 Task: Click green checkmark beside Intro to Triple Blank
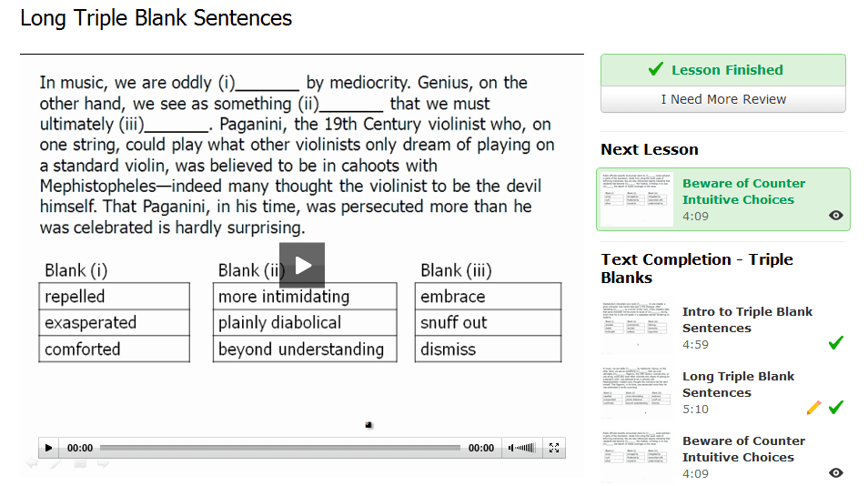click(x=836, y=342)
